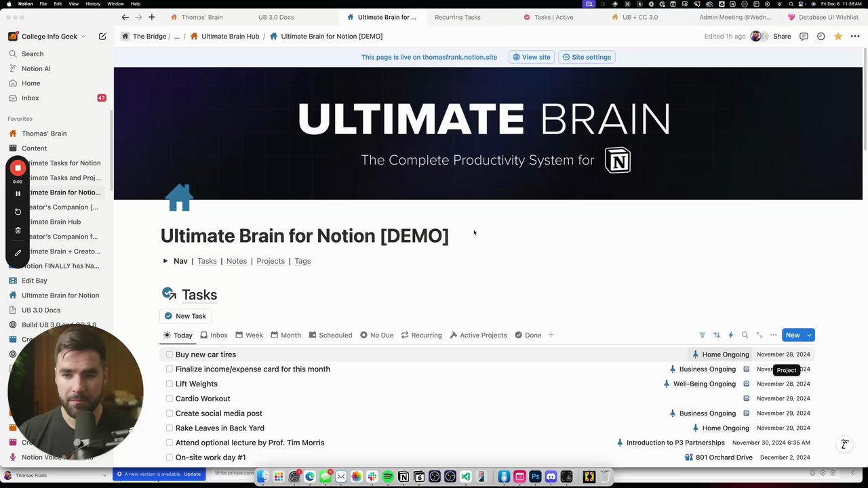Mark 'Cardio Workout' task complete
Screen dimensions: 868x488
(170, 399)
